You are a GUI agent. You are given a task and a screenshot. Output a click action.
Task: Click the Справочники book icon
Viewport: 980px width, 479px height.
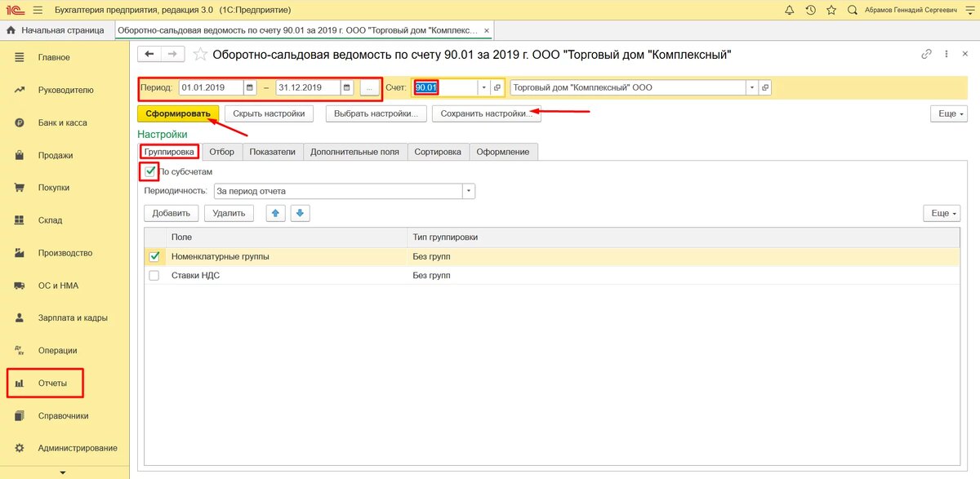pos(19,415)
